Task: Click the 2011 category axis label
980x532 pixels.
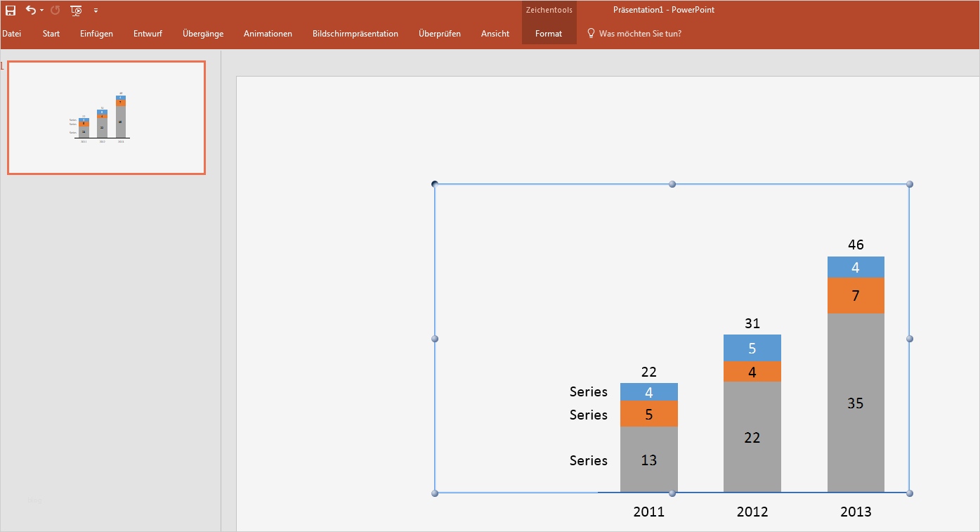Action: click(x=649, y=512)
